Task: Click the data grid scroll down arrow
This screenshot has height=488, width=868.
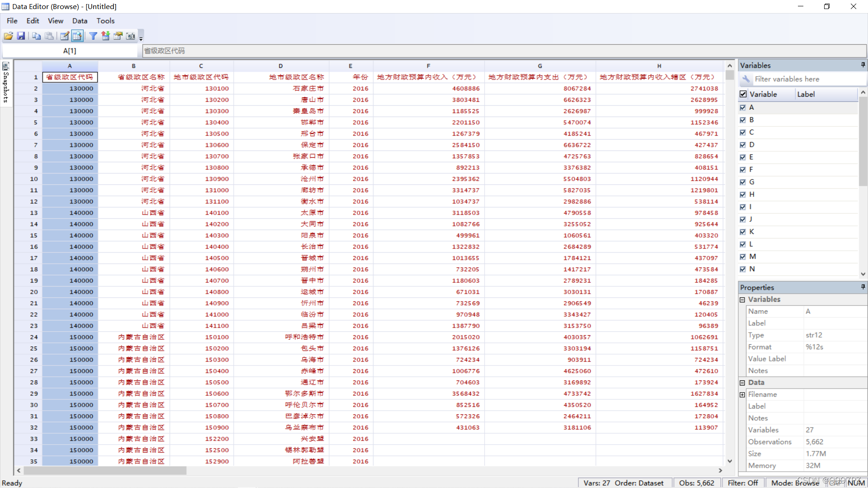Action: tap(730, 461)
